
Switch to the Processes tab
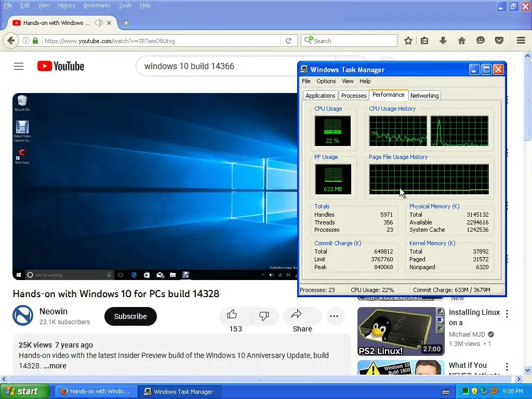[x=354, y=96]
